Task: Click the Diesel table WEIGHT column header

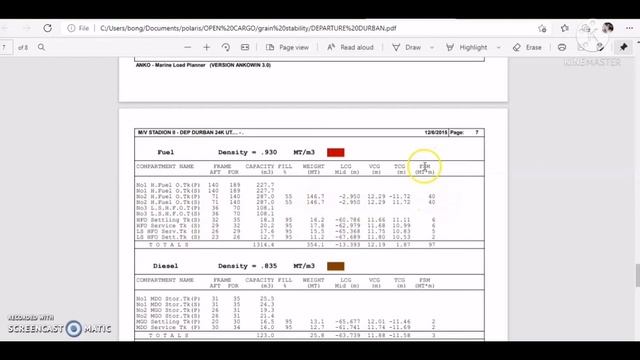Action: point(313,283)
